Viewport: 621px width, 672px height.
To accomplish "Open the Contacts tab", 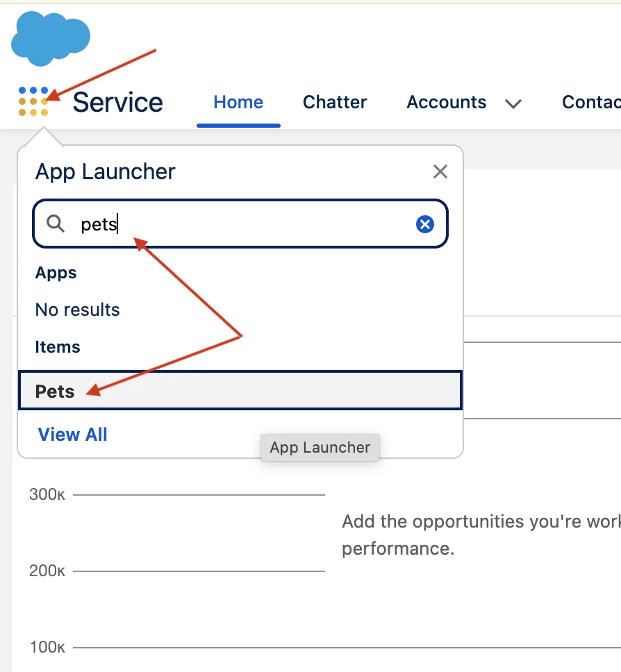I will pos(591,103).
